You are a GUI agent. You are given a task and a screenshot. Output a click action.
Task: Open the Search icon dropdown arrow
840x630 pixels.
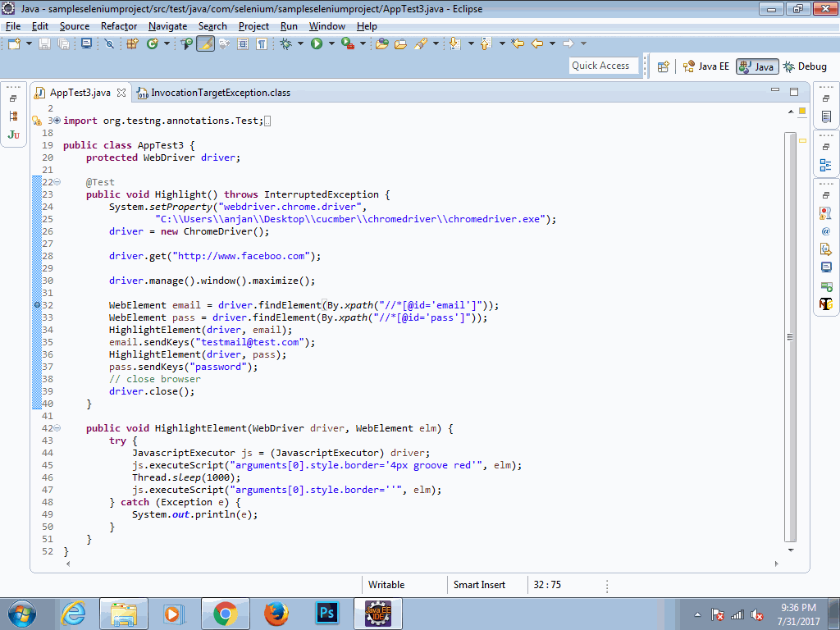point(436,44)
